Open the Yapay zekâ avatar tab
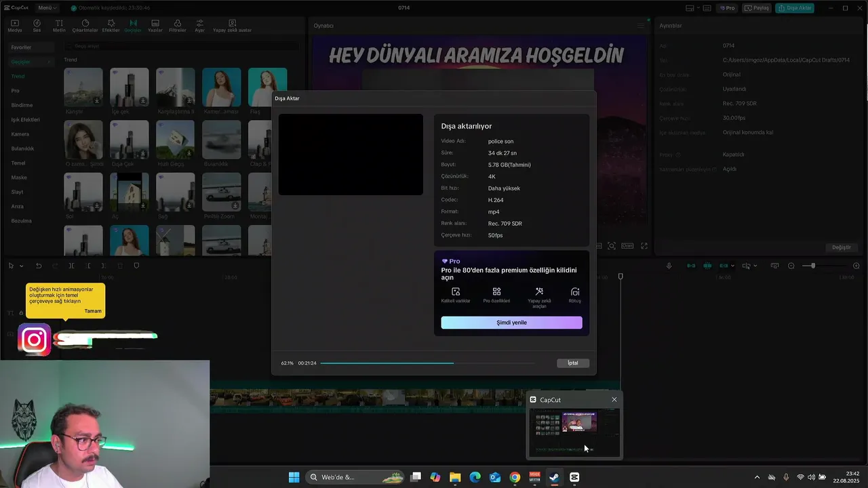 pos(232,26)
